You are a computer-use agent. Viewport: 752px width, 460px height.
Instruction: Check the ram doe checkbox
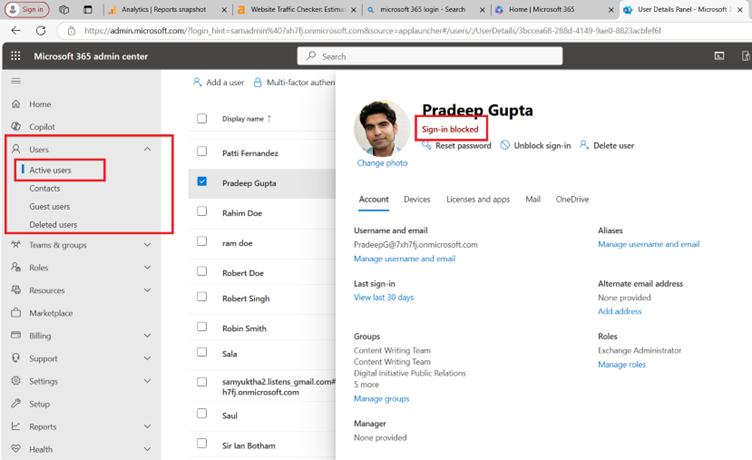pyautogui.click(x=202, y=241)
